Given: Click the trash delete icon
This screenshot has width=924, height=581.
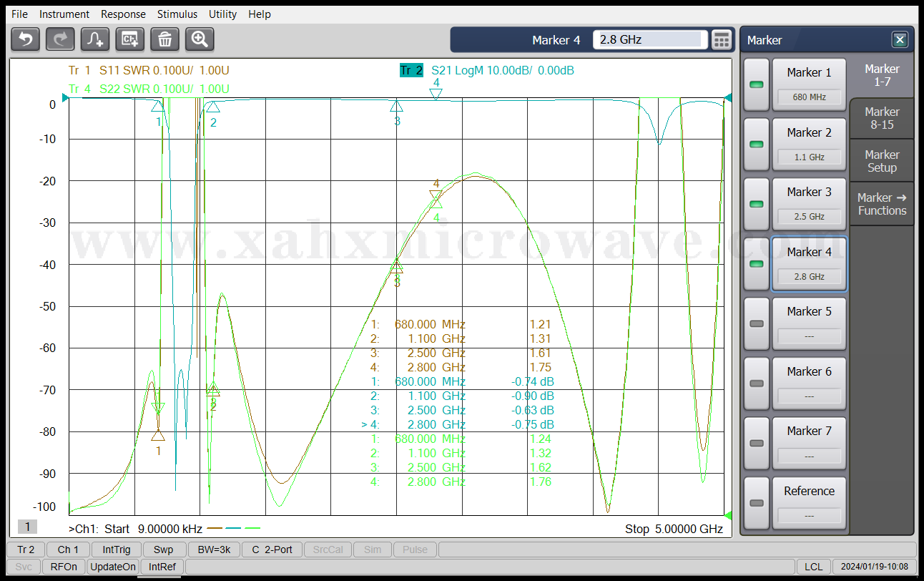Looking at the screenshot, I should [164, 39].
